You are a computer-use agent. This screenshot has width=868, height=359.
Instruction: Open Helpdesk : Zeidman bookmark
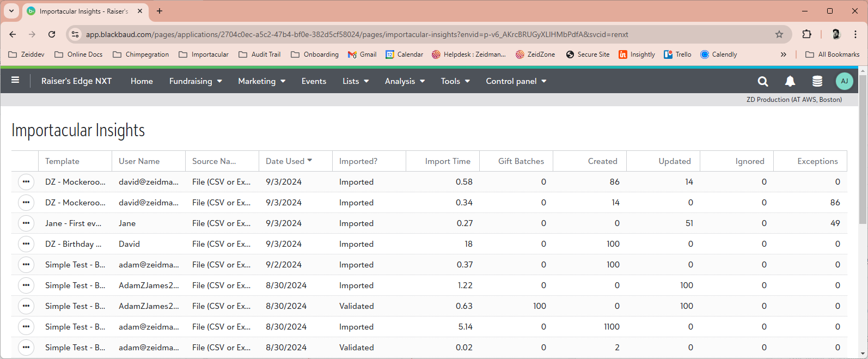point(469,54)
